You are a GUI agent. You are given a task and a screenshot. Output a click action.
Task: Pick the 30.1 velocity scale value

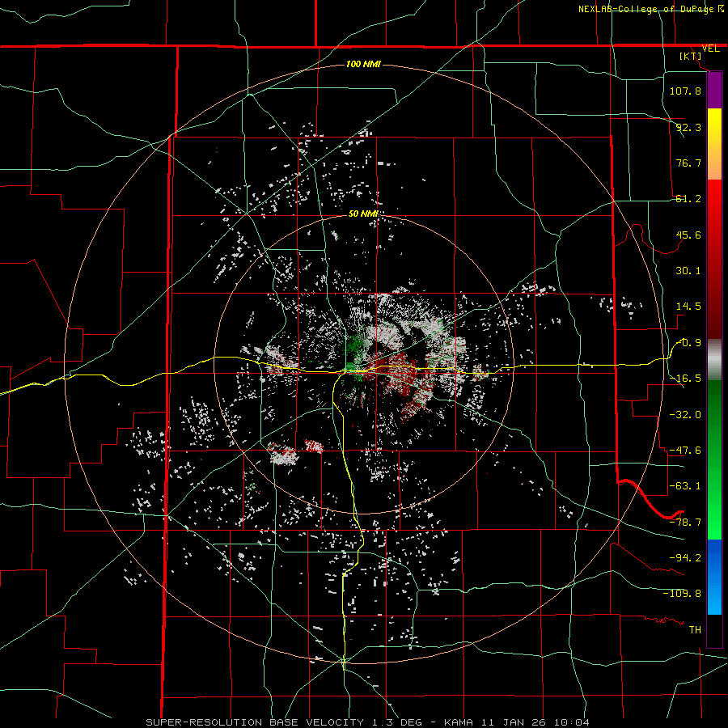coord(688,271)
